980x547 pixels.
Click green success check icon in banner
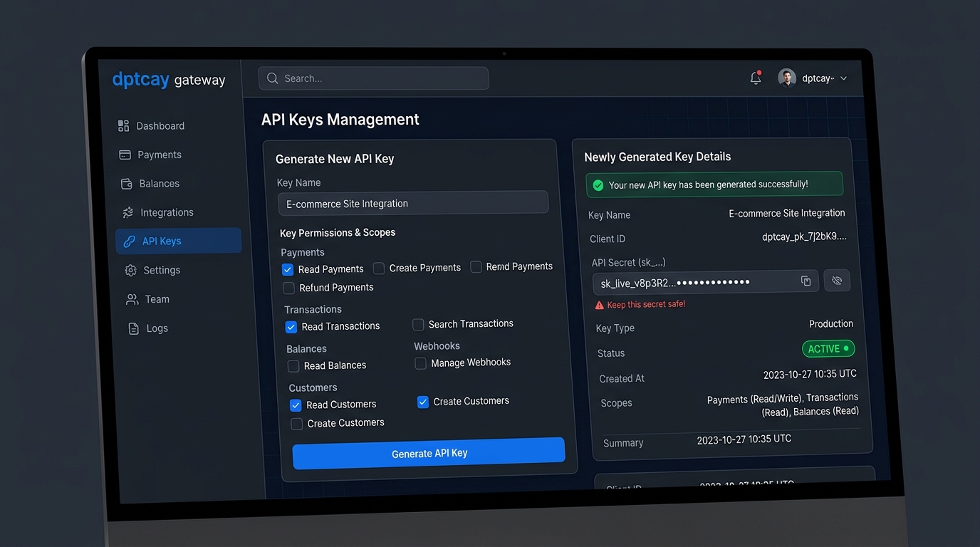click(x=598, y=185)
